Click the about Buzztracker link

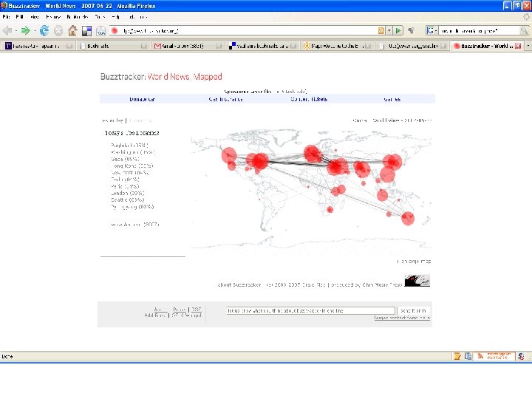coord(239,284)
